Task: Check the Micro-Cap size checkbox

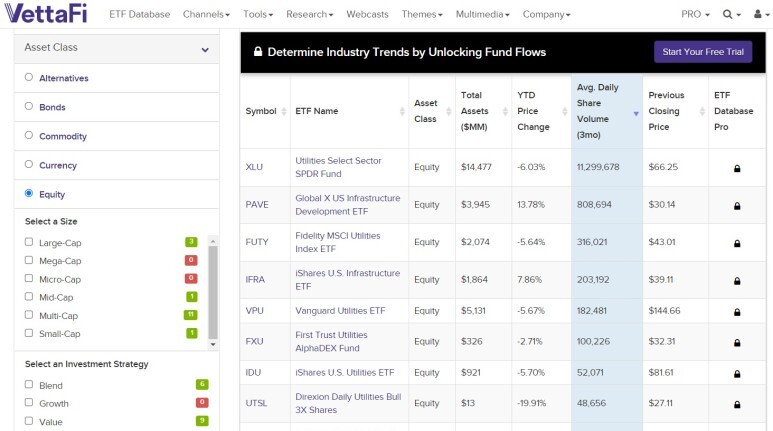Action: (x=29, y=278)
